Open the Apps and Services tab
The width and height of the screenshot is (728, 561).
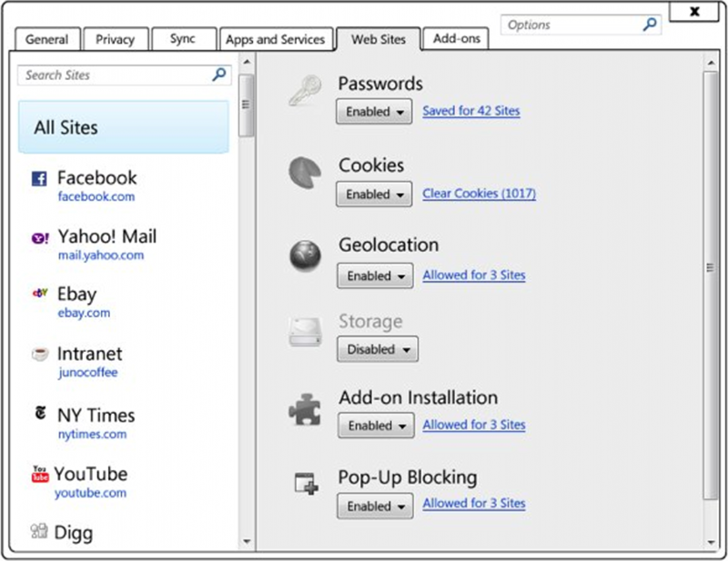coord(276,39)
